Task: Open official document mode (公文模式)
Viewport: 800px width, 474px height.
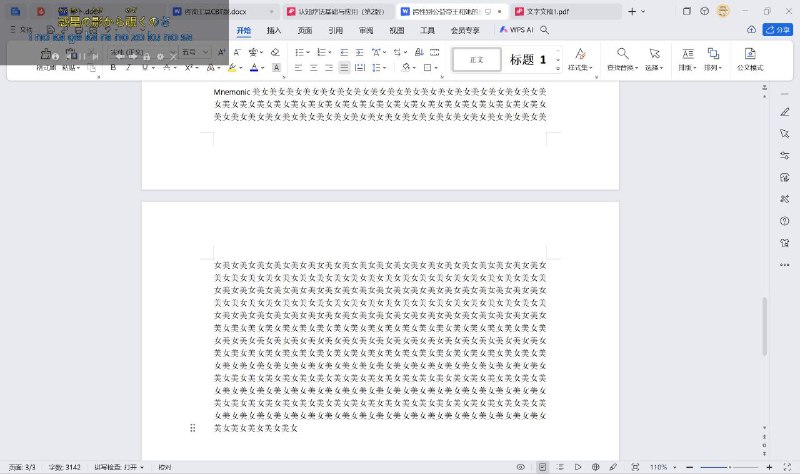Action: coord(750,59)
